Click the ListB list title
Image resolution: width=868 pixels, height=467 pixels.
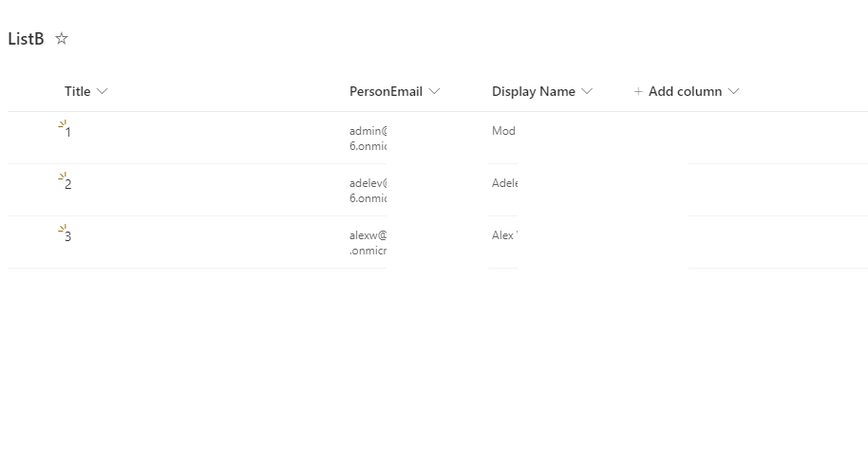click(26, 39)
